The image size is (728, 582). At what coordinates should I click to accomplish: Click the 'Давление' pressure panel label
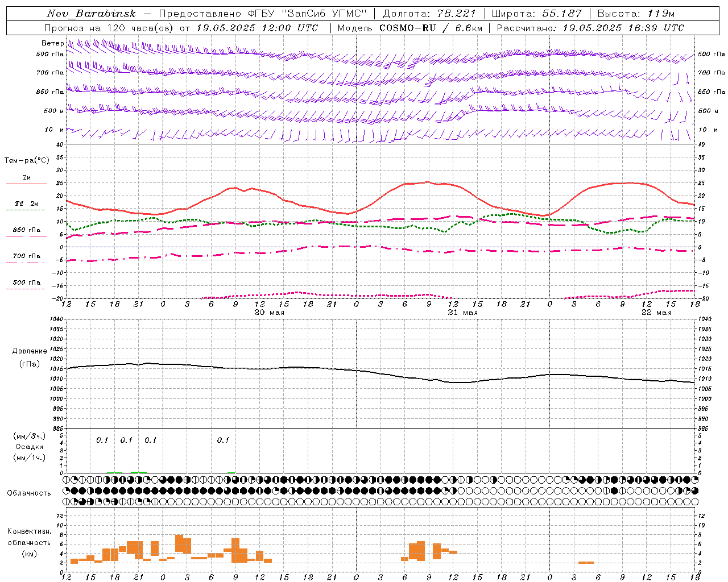click(30, 351)
